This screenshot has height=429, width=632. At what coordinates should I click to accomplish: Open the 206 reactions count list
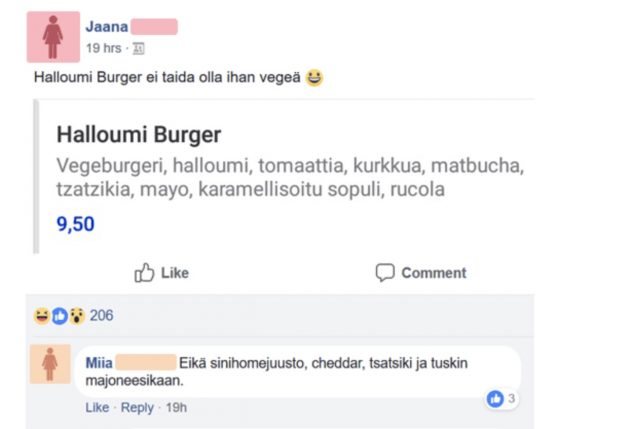101,316
